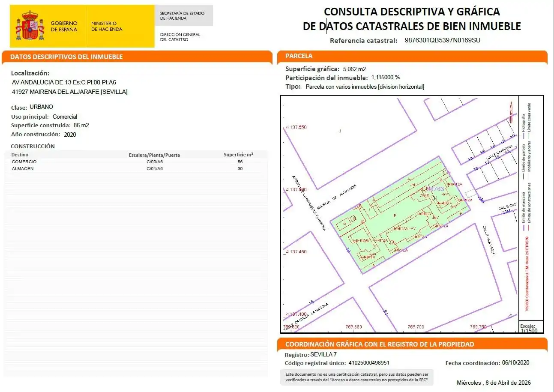The width and height of the screenshot is (554, 392).
Task: Click the 'CONSTRUCCIÓN' subheading
Action: pyautogui.click(x=33, y=146)
